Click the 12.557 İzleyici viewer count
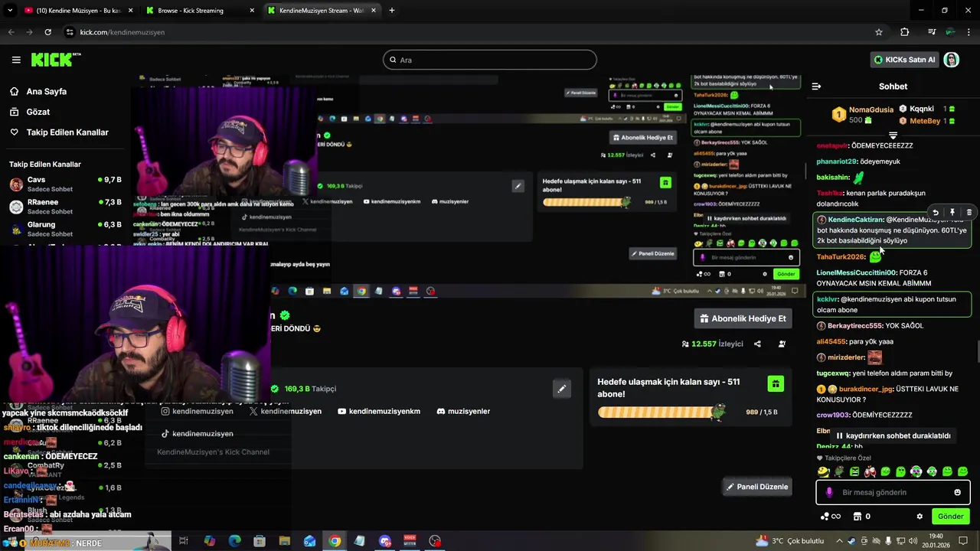Viewport: 980px width, 551px height. coord(712,344)
